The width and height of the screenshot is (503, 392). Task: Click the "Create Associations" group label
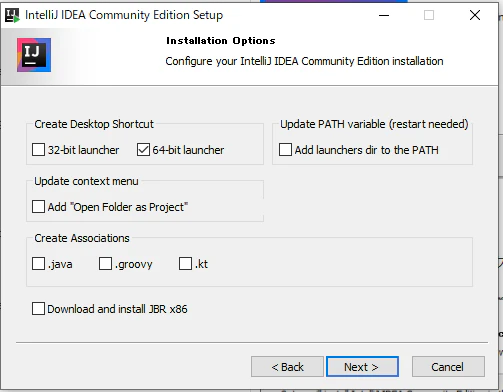coord(82,238)
